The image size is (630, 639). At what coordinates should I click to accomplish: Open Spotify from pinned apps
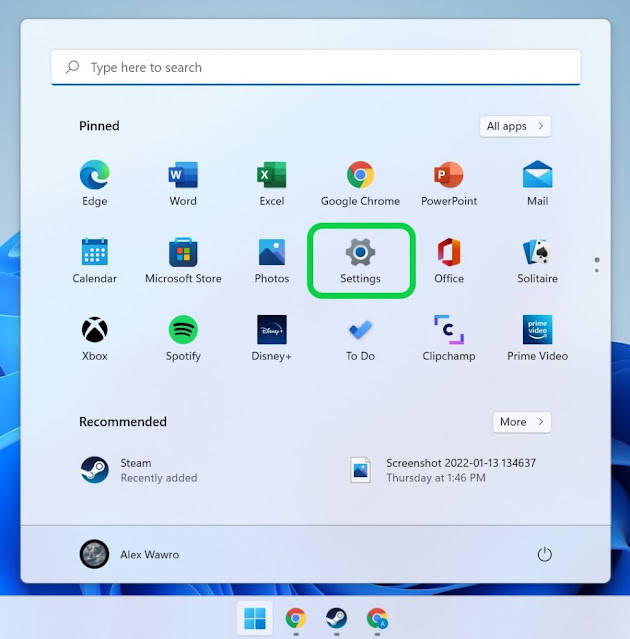click(x=183, y=338)
